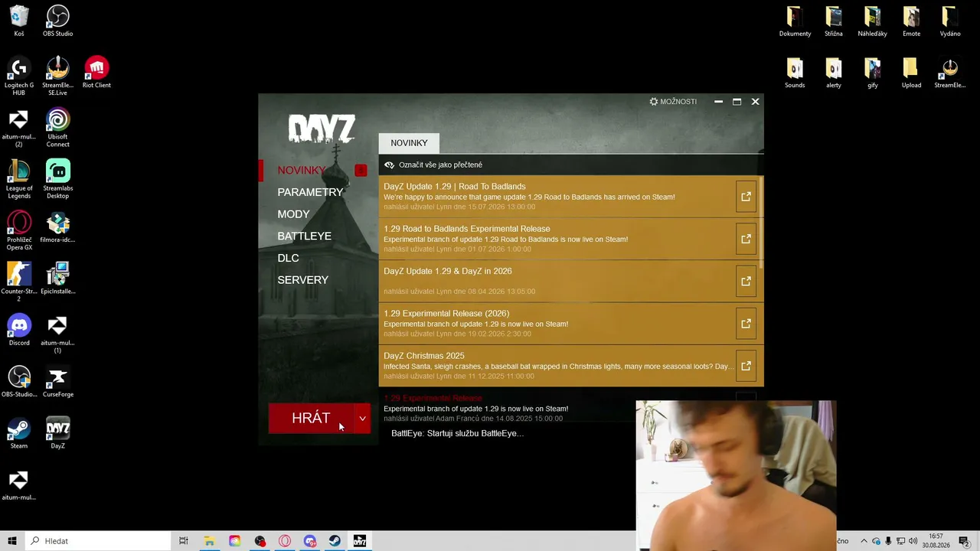The image size is (980, 551).
Task: Select the Náhleďáky folder on desktop
Action: click(872, 21)
